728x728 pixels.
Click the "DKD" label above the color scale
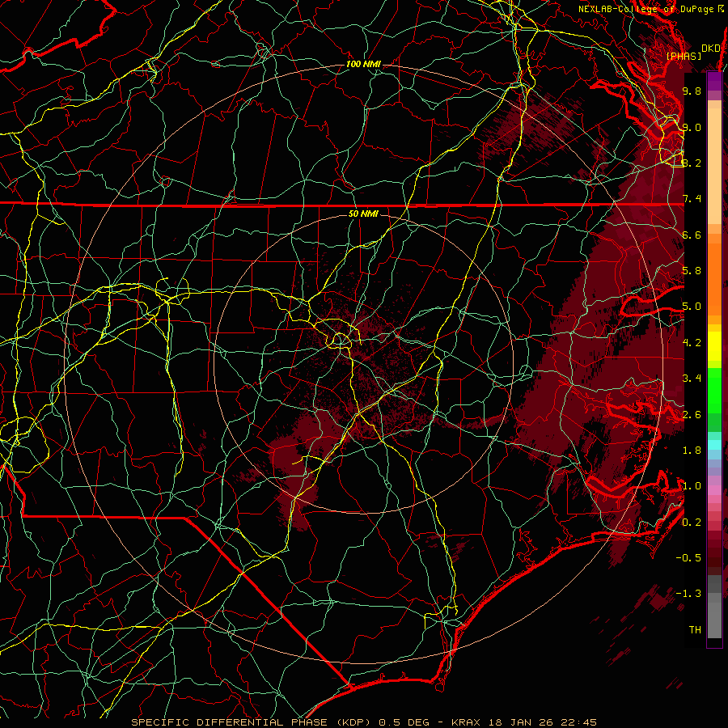[710, 48]
